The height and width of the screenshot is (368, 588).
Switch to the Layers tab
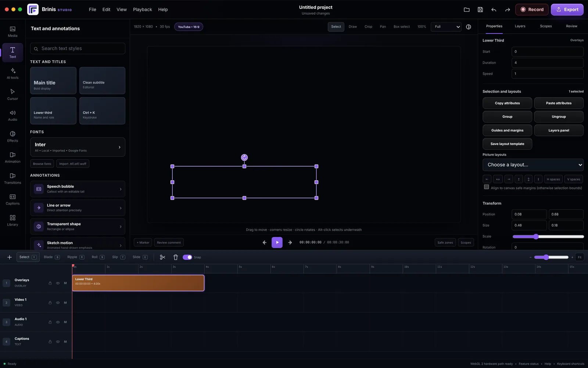click(520, 26)
